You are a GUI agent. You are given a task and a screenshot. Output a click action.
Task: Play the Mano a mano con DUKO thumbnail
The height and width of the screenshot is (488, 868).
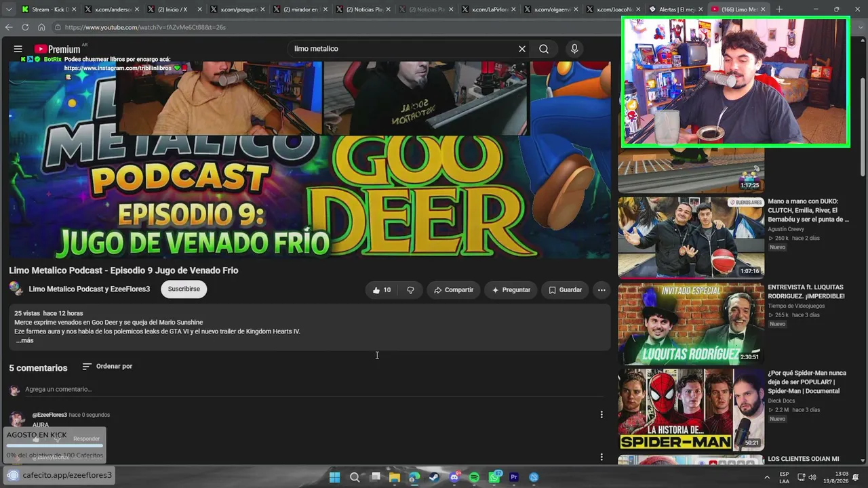click(691, 237)
